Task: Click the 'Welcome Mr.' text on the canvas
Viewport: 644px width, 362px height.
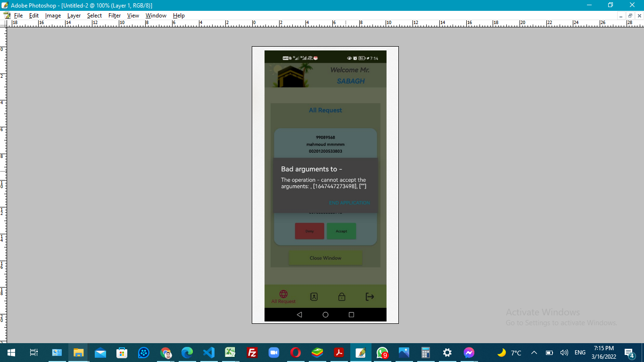Action: 350,70
